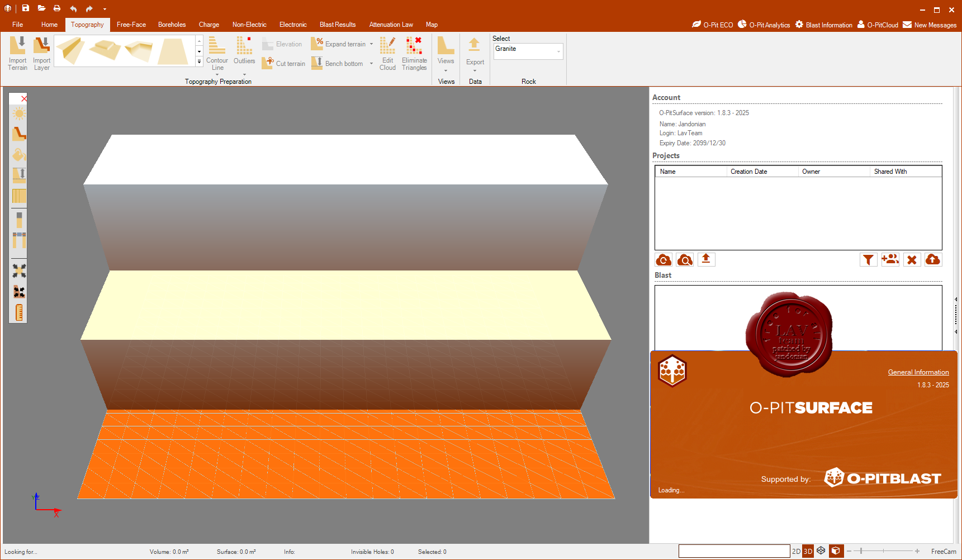Click the General Information link
The height and width of the screenshot is (560, 962).
918,372
